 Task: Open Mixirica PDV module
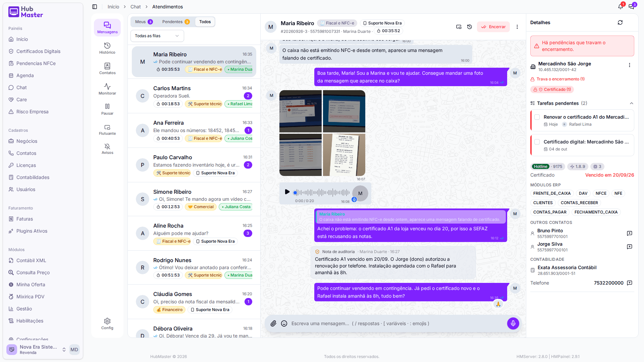pos(30,297)
